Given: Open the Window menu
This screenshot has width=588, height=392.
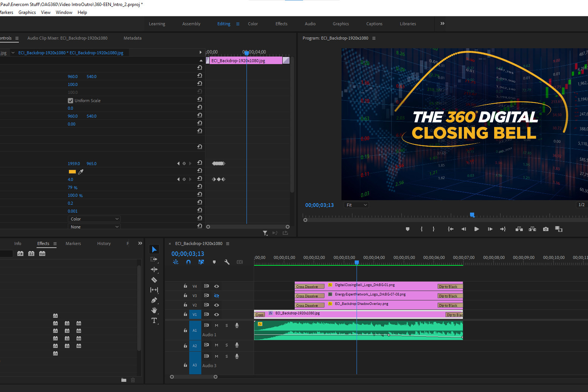Looking at the screenshot, I should (x=64, y=12).
